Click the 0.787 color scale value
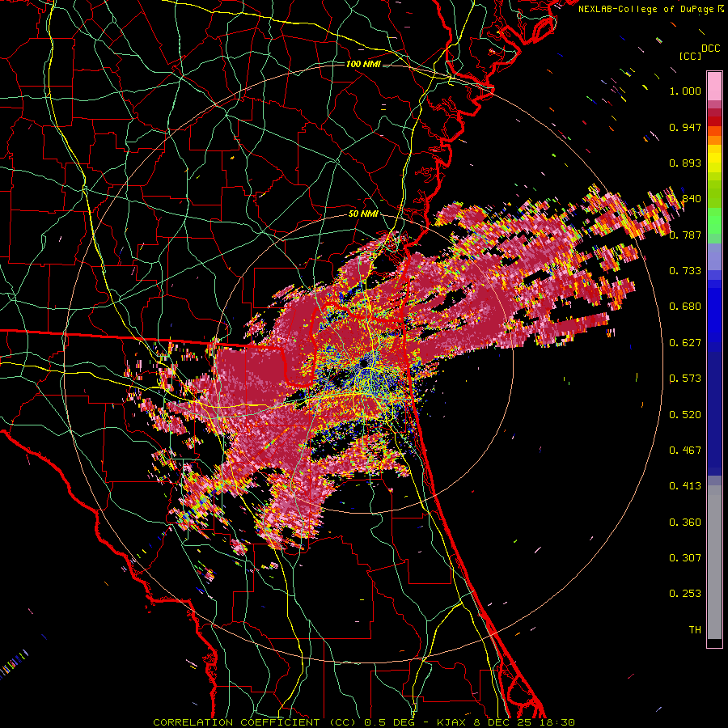The image size is (728, 728). coord(685,235)
